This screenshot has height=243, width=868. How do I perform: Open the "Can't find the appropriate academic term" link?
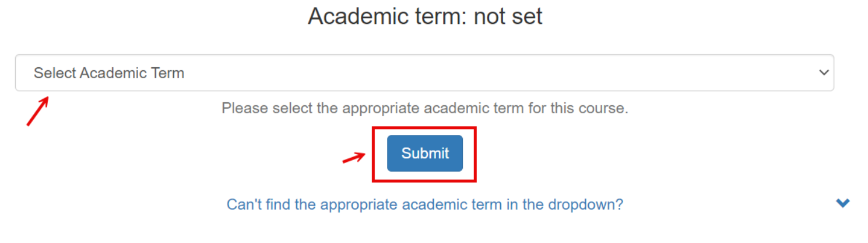point(424,205)
